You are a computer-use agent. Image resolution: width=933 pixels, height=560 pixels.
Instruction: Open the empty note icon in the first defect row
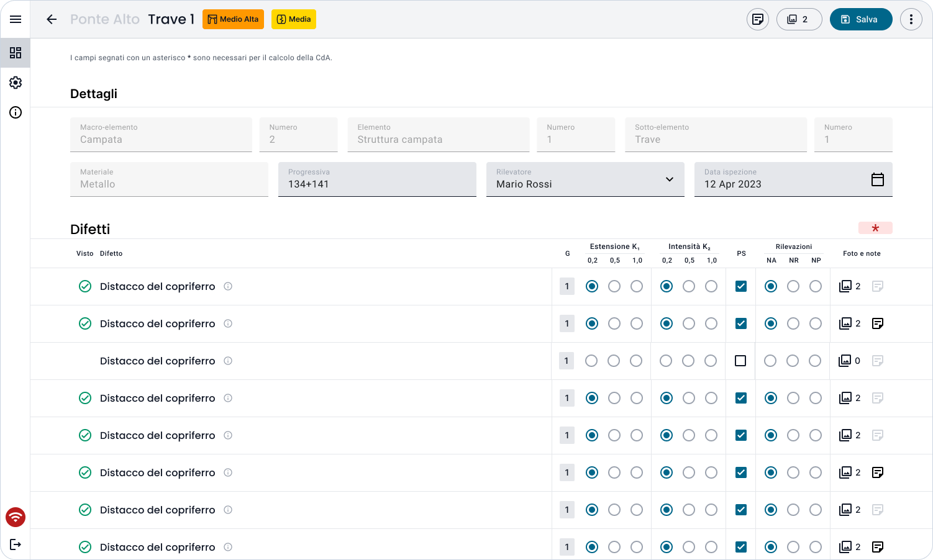pyautogui.click(x=878, y=286)
